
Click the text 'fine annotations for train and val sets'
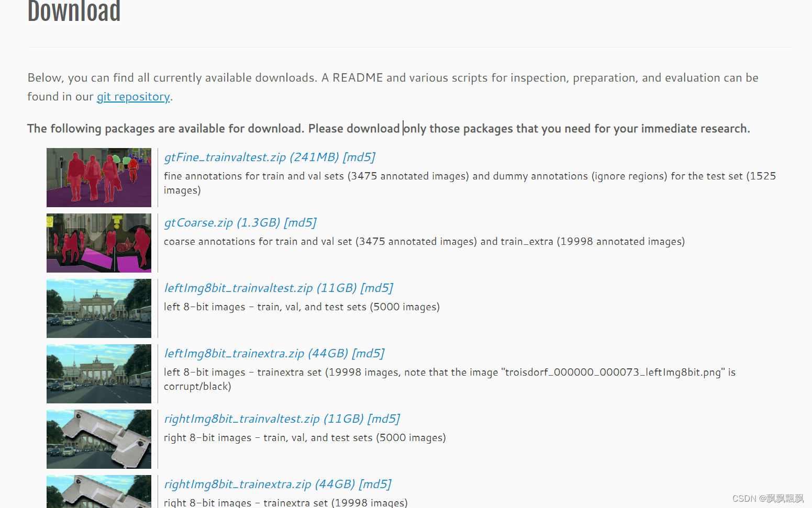point(254,176)
